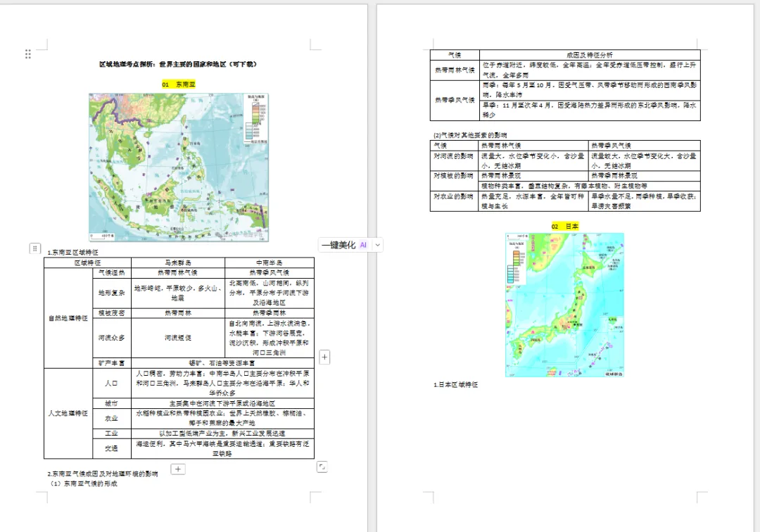Click the document title 区域地理考点探析
760x532 pixels.
click(178, 64)
